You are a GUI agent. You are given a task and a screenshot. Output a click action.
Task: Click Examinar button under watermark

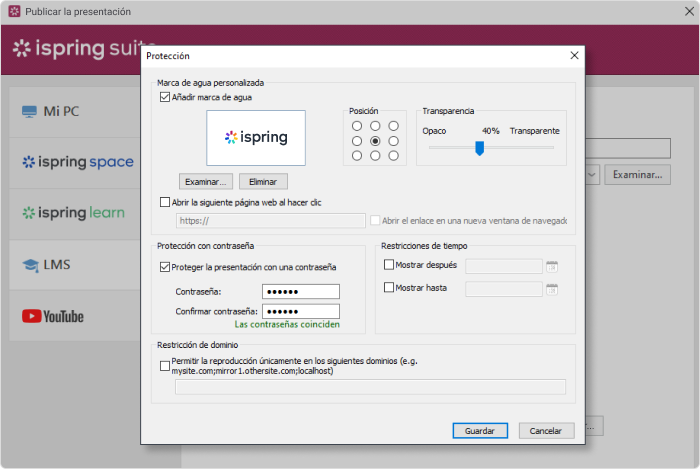pyautogui.click(x=206, y=182)
